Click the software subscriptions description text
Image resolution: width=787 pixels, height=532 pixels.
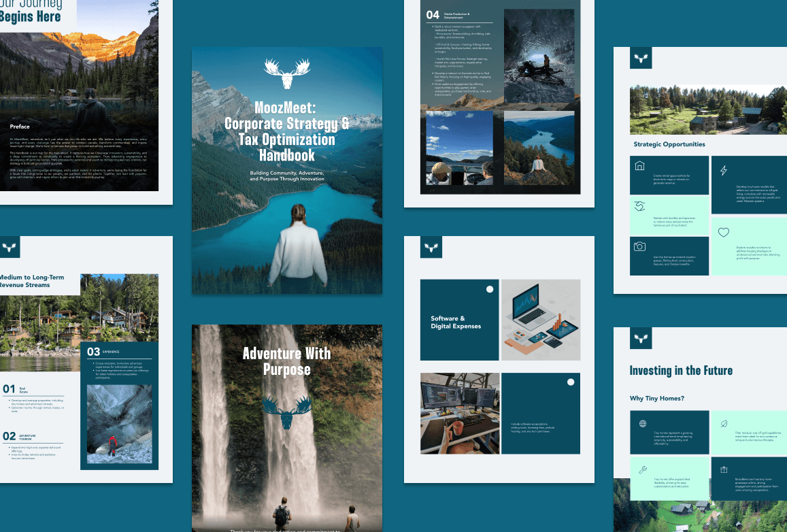coord(533,428)
